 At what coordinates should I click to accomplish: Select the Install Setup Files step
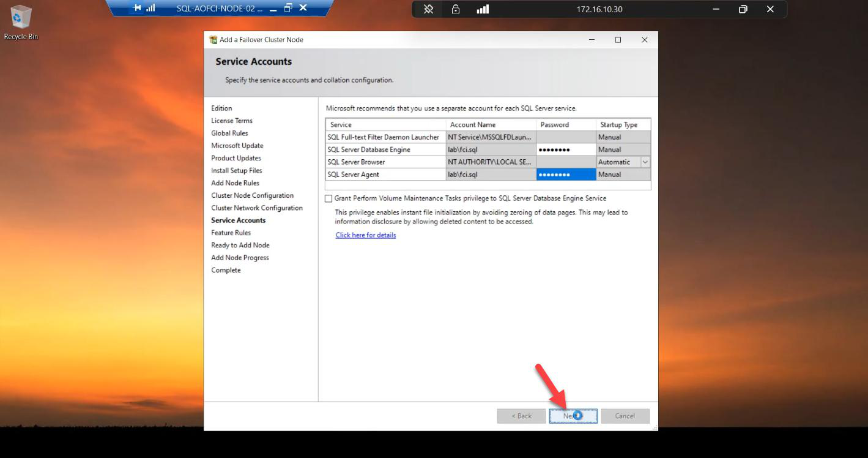tap(237, 170)
